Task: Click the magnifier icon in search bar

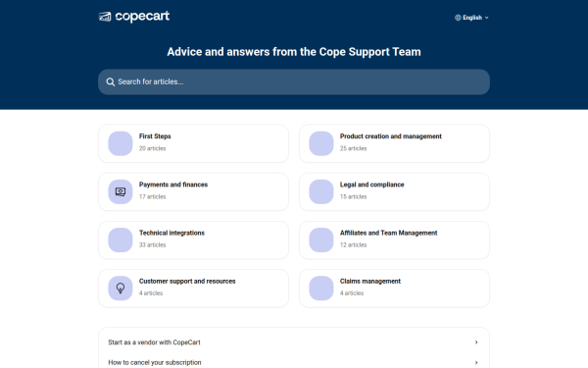Action: click(110, 81)
